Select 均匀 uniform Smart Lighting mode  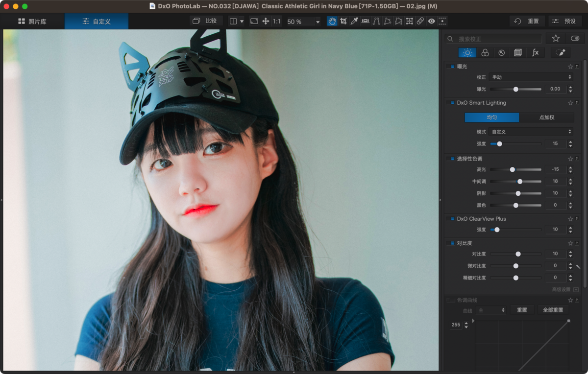491,117
